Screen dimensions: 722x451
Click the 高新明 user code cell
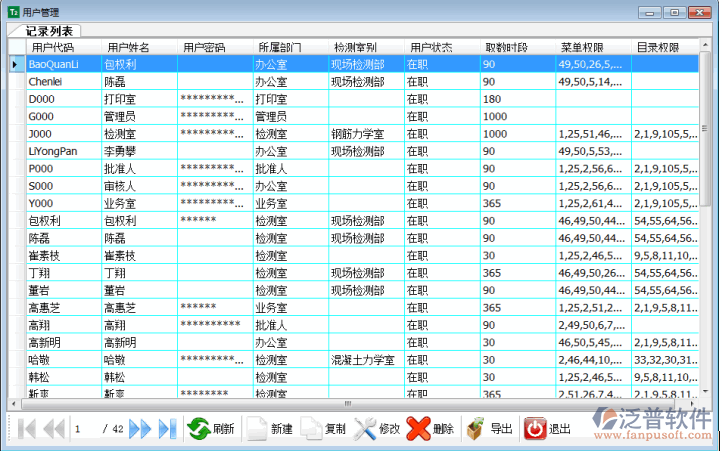64,343
